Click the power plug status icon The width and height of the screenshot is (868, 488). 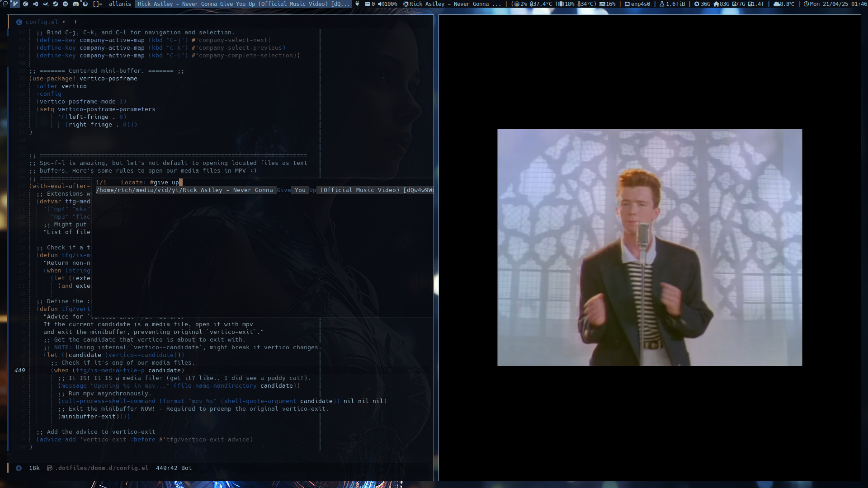click(x=357, y=4)
